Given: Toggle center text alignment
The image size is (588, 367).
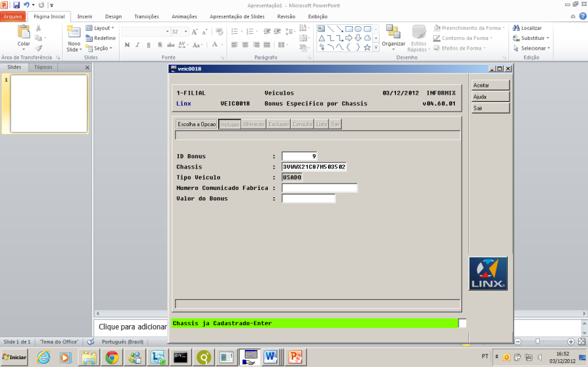Looking at the screenshot, I should pyautogui.click(x=245, y=45).
